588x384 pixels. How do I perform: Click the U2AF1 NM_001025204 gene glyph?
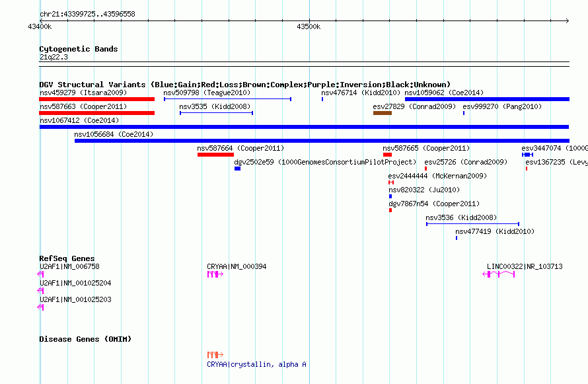[x=40, y=291]
